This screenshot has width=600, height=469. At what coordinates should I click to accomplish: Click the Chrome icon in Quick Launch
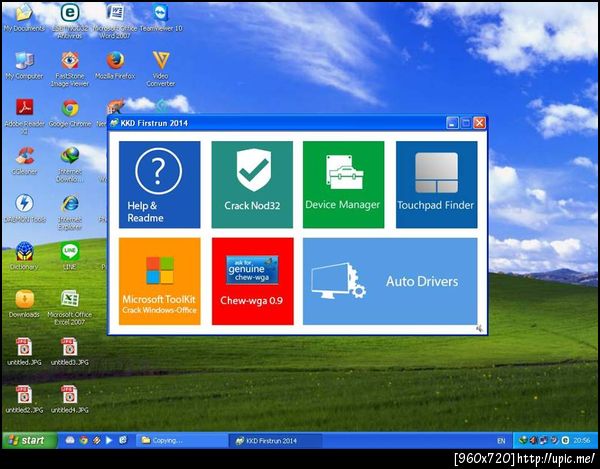[x=83, y=440]
